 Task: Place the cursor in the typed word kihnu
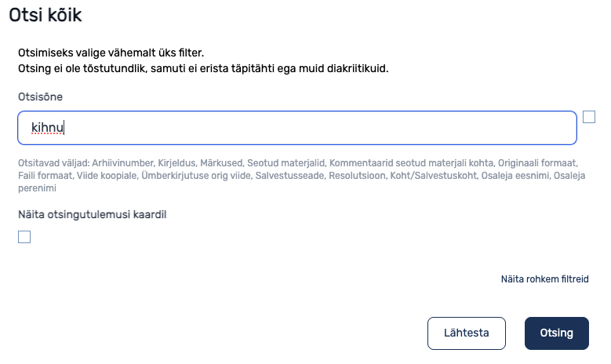click(x=47, y=127)
